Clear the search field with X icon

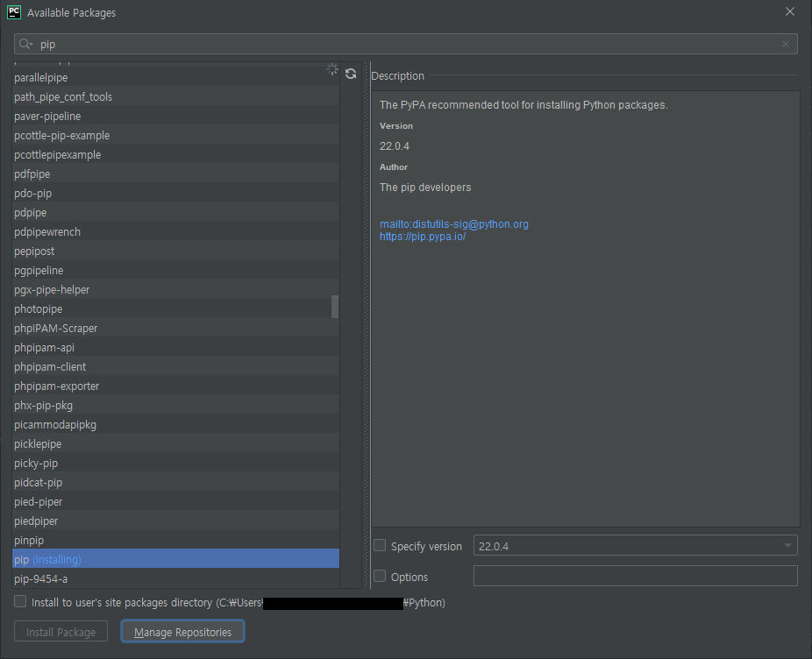(786, 44)
